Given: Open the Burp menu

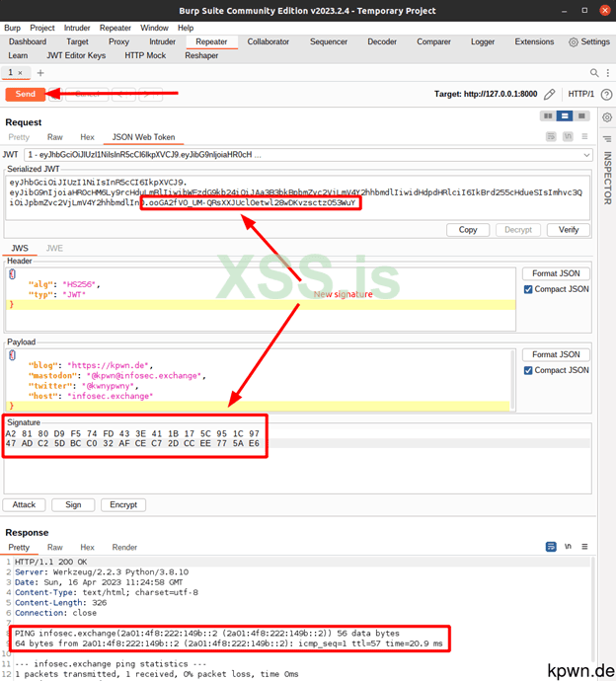Looking at the screenshot, I should 12,28.
